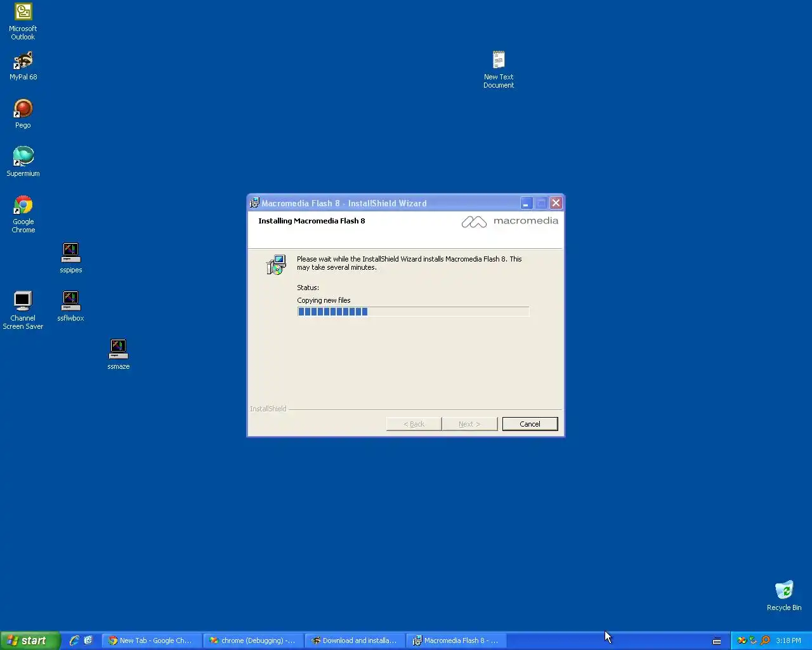Viewport: 812px width, 650px height.
Task: Click the middle system tray icon
Action: 753,640
